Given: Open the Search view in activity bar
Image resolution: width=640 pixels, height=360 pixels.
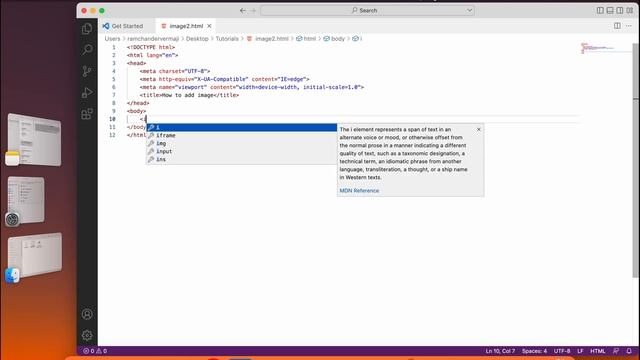Looking at the screenshot, I should click(x=87, y=50).
